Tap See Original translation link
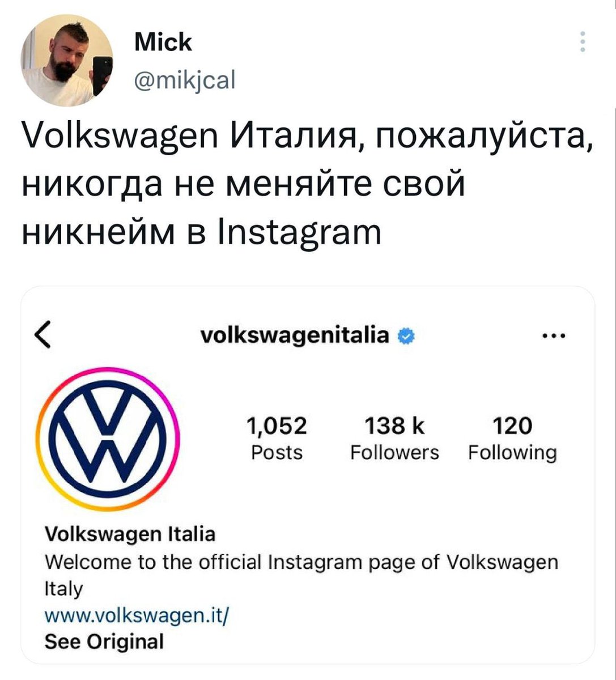 click(x=104, y=641)
